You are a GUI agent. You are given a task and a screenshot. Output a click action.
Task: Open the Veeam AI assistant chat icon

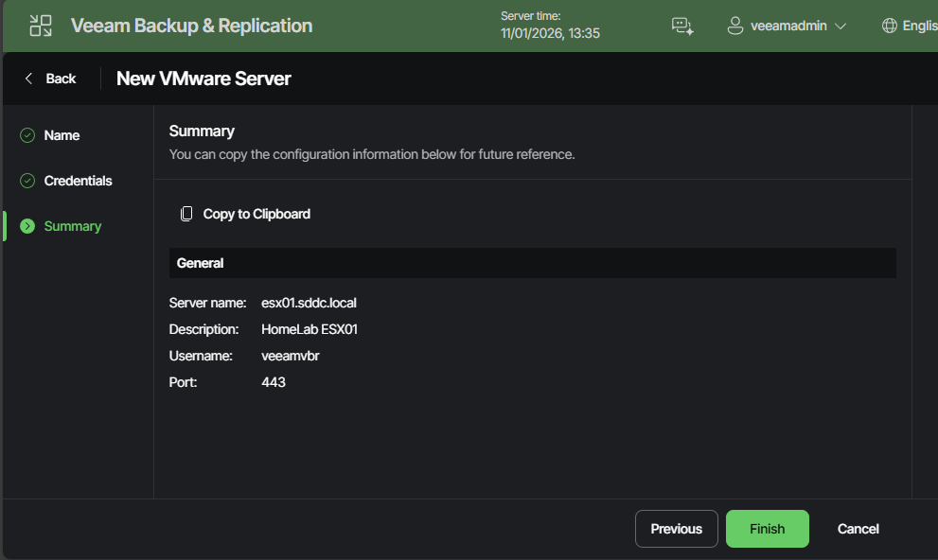coord(682,26)
